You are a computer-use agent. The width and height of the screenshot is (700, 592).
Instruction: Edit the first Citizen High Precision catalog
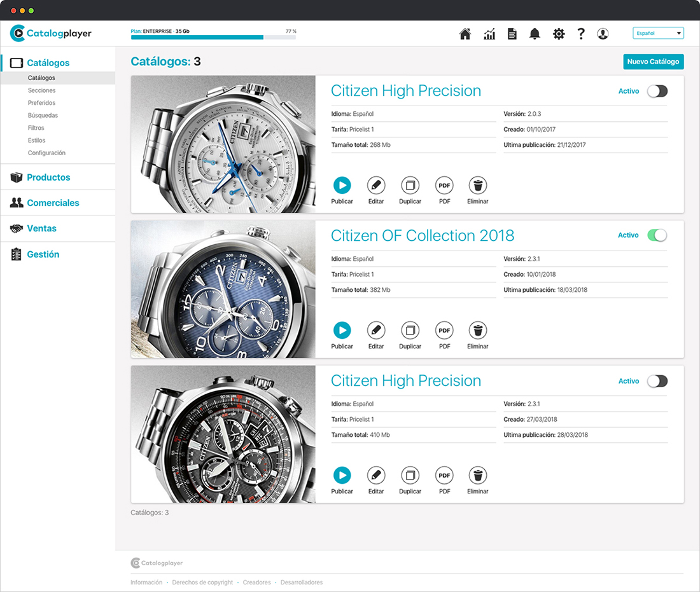[x=376, y=185]
